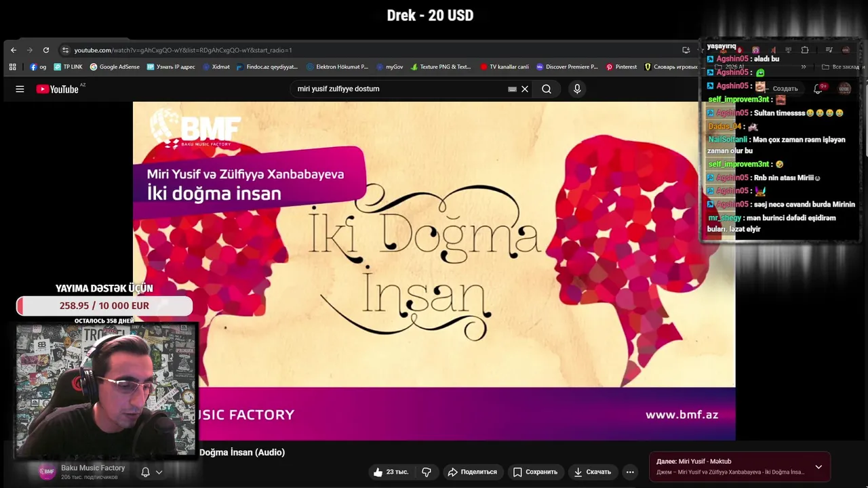The height and width of the screenshot is (488, 868).
Task: Click the install app icon in address bar
Action: click(x=686, y=50)
